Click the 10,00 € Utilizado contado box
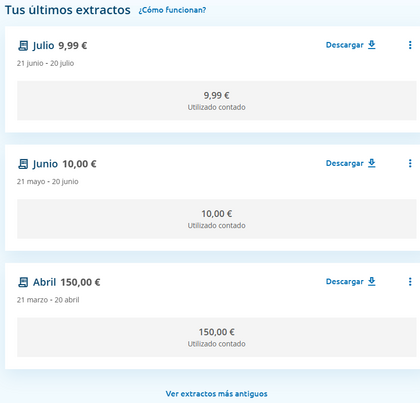This screenshot has width=420, height=403. pyautogui.click(x=217, y=219)
